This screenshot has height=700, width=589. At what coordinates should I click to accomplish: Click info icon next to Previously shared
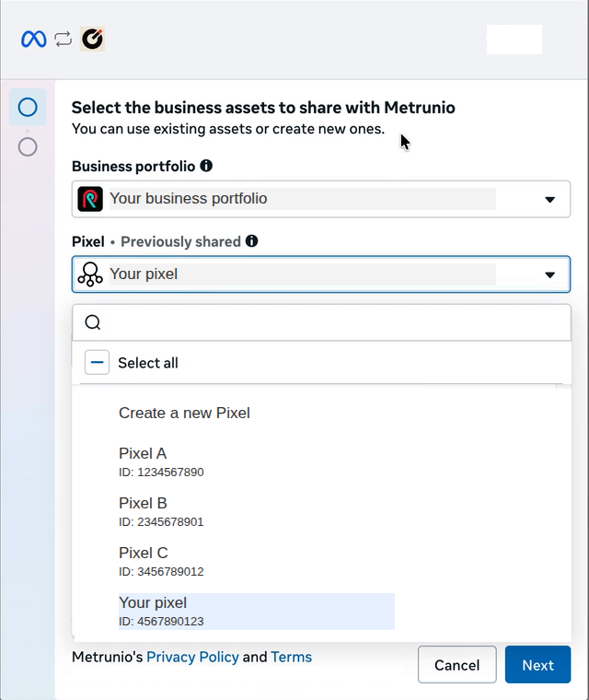point(251,241)
